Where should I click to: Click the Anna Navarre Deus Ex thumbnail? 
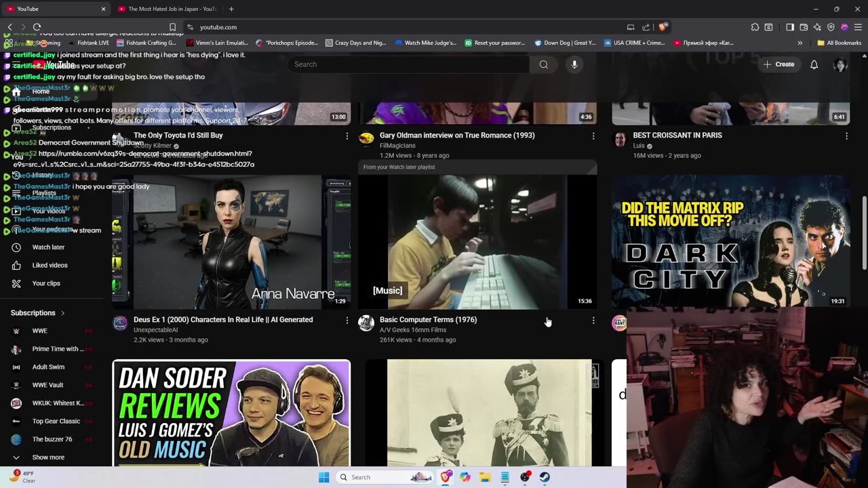(231, 242)
